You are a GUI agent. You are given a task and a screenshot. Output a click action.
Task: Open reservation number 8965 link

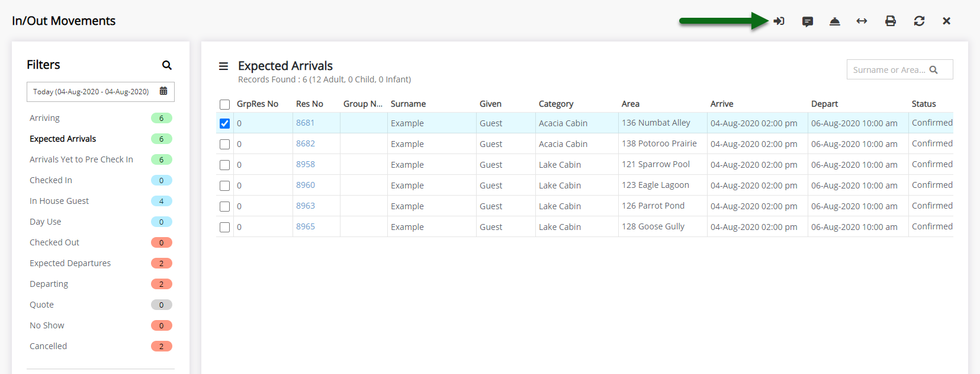(x=306, y=226)
